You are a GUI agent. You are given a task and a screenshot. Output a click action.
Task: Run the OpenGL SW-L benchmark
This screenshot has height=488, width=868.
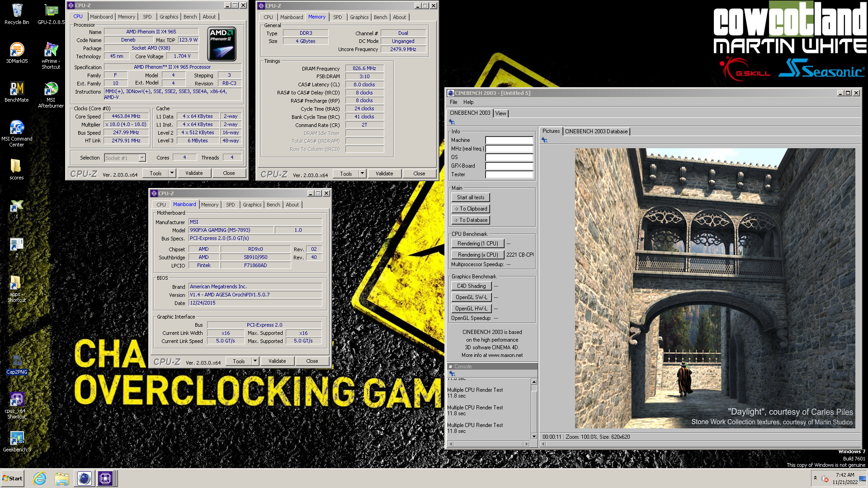(471, 297)
